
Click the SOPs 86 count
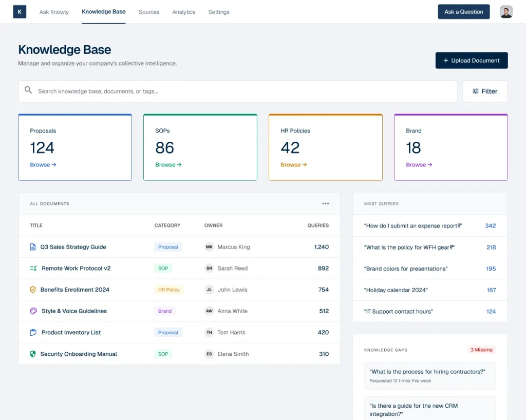click(x=165, y=148)
